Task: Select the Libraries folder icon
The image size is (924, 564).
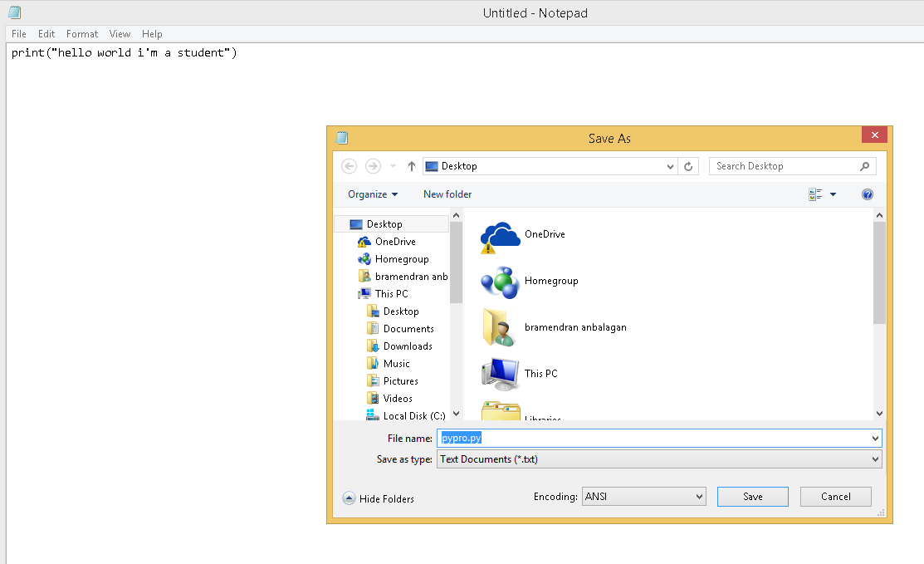Action: [501, 411]
